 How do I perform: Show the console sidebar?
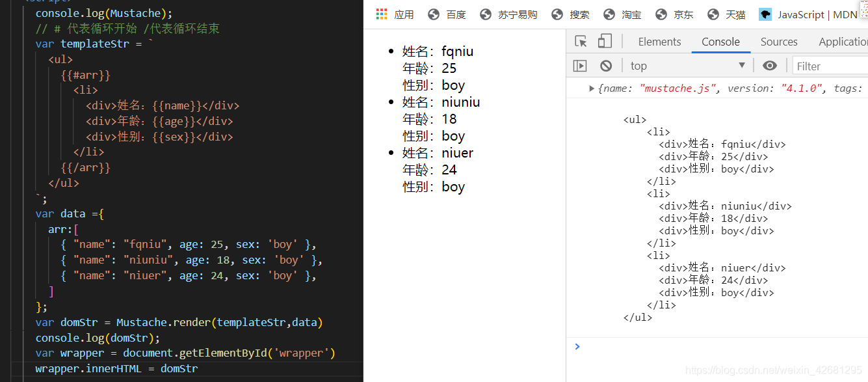click(580, 66)
